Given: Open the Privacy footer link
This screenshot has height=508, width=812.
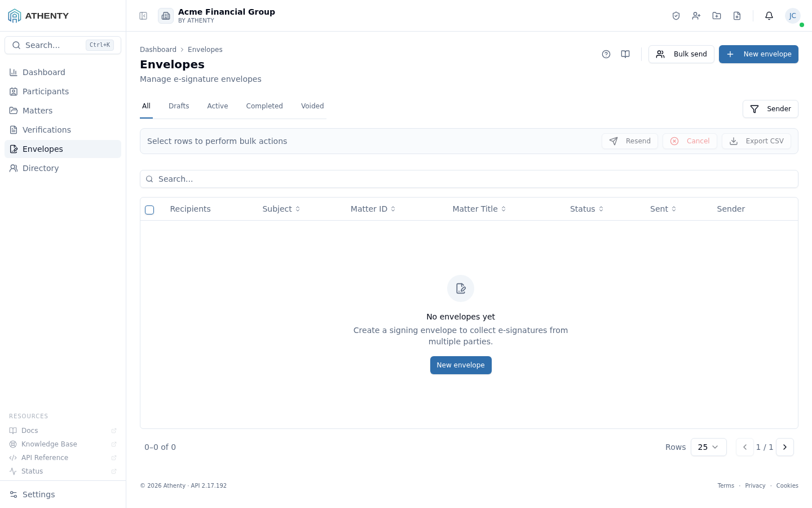Looking at the screenshot, I should (x=755, y=485).
